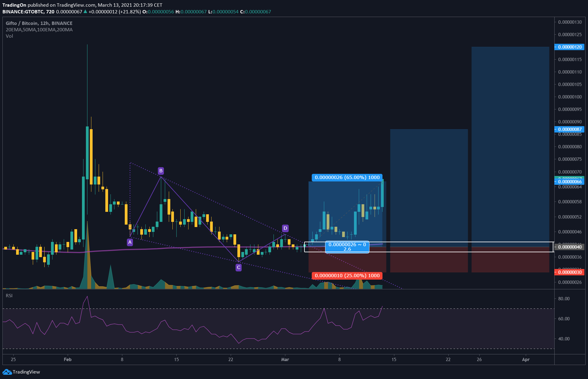Image resolution: width=588 pixels, height=379 pixels.
Task: Click the red 0.00000030 stop price label
Action: (x=569, y=272)
